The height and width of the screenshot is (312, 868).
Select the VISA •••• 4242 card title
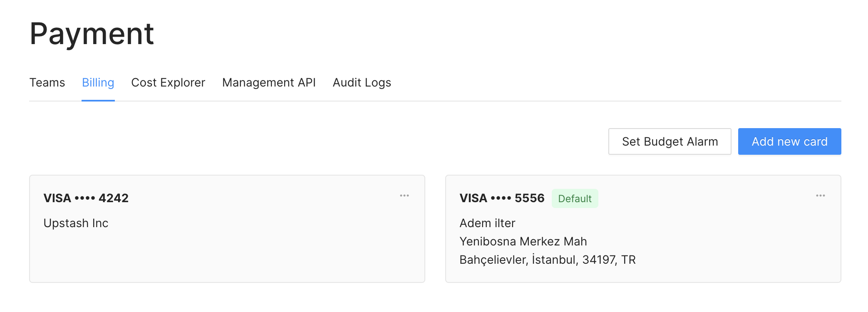point(86,198)
